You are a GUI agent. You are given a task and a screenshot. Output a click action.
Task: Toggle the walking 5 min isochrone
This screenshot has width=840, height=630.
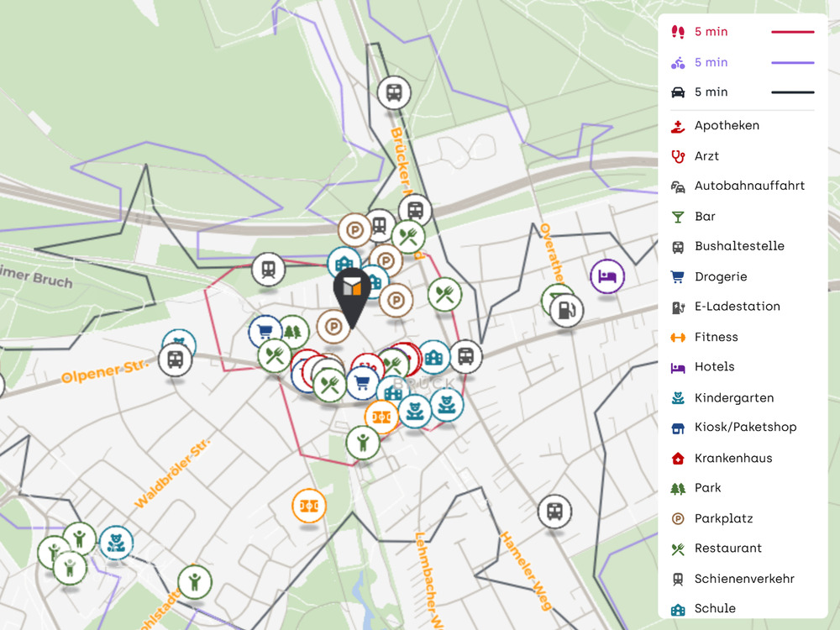[x=711, y=32]
